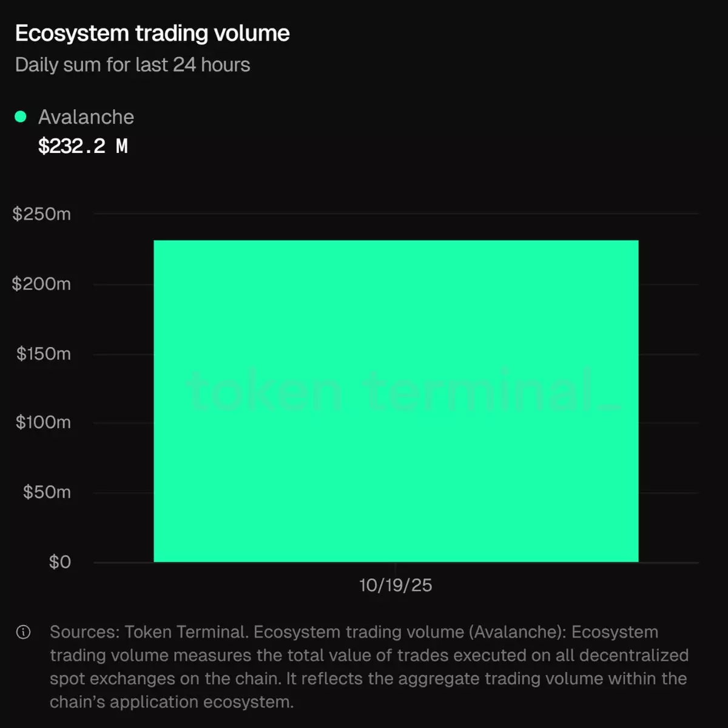Toggle the Avalanche series legend label
Viewport: 728px width, 728px height.
(x=86, y=117)
